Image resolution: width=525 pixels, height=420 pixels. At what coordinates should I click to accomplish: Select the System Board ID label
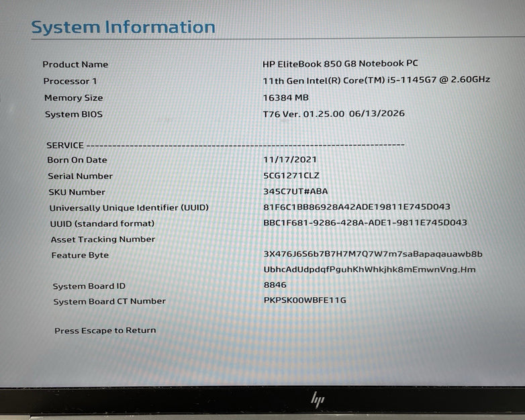pyautogui.click(x=89, y=286)
